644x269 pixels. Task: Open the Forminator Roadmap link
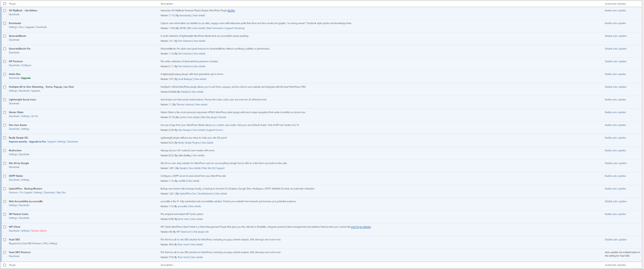[x=240, y=28]
